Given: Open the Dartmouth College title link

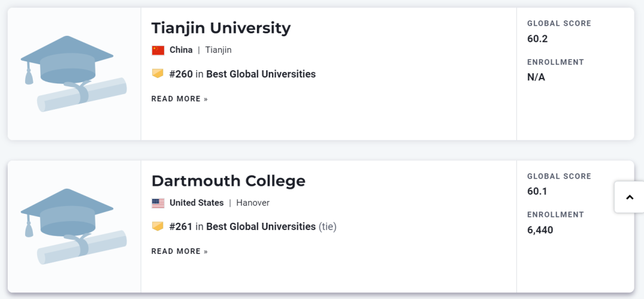Looking at the screenshot, I should pos(228,180).
